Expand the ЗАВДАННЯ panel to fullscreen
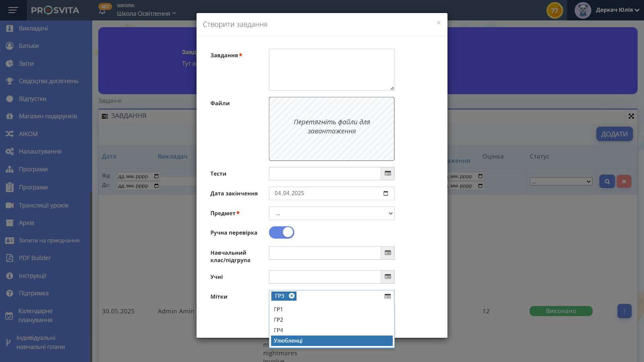 (631, 116)
